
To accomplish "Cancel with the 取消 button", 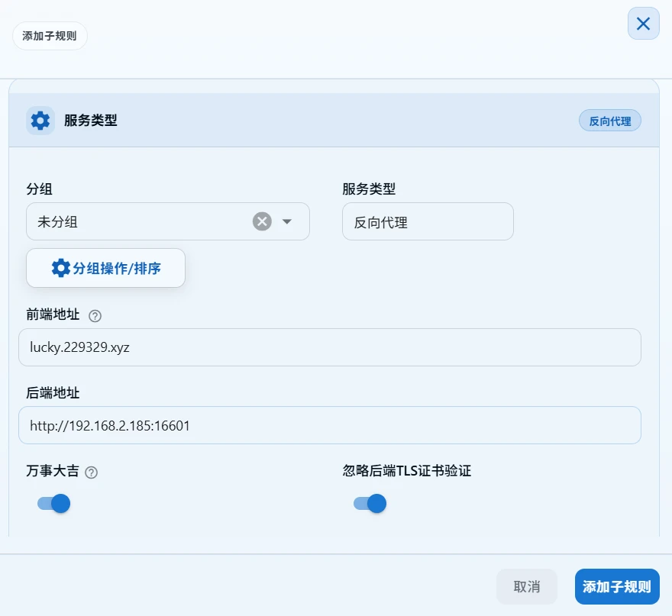I will [x=527, y=586].
